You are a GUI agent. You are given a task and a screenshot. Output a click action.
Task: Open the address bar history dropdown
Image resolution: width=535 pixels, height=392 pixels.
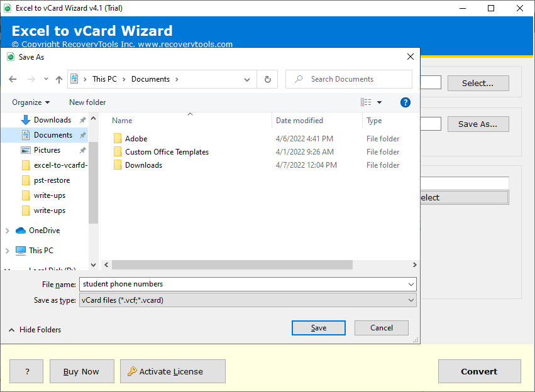coord(247,79)
